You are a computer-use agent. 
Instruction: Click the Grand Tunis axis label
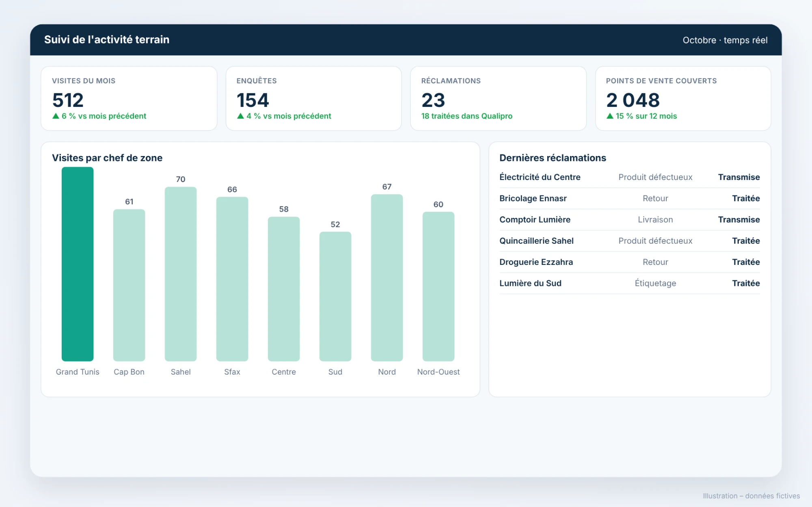click(x=78, y=372)
